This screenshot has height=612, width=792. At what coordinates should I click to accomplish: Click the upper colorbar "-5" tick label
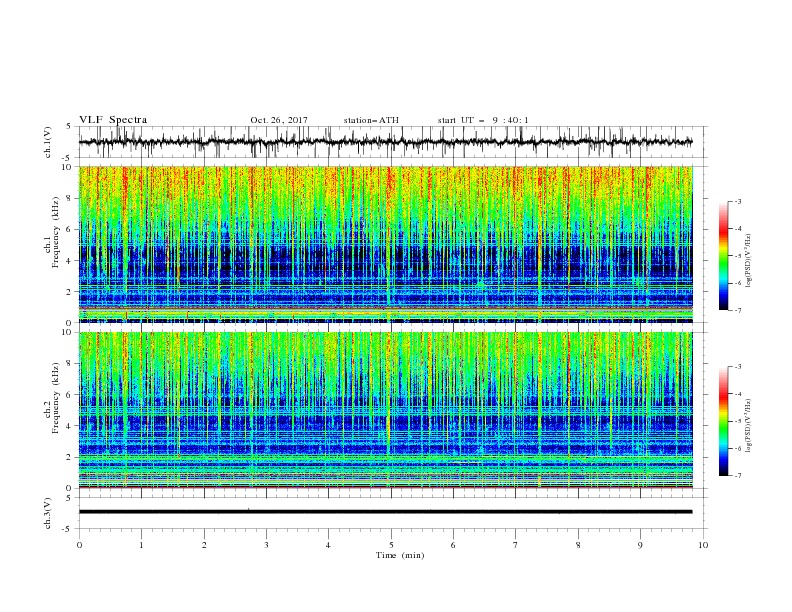tap(738, 256)
